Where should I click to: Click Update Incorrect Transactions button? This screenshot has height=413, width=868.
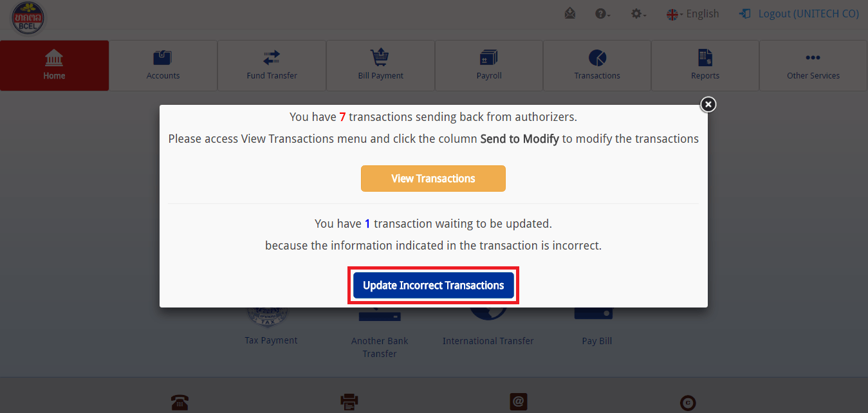pos(434,286)
